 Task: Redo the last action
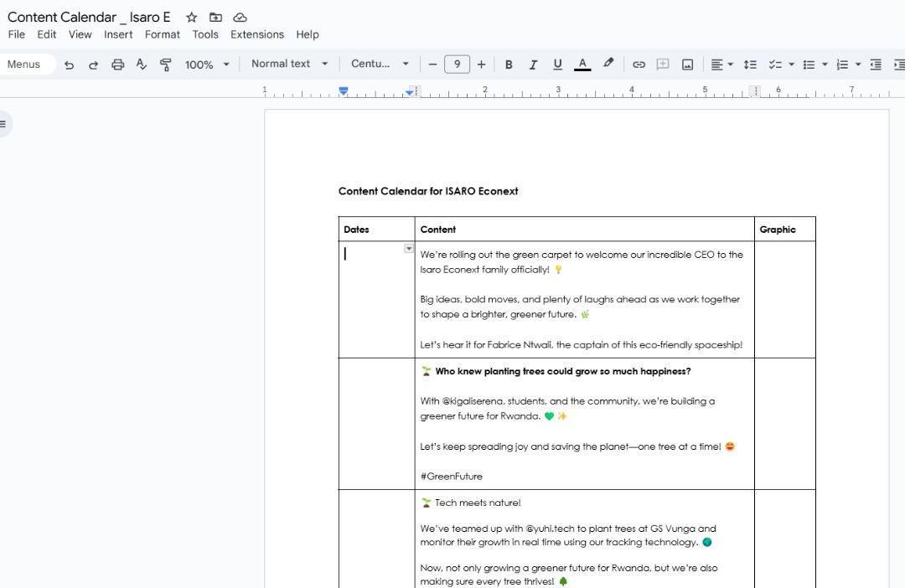(93, 64)
